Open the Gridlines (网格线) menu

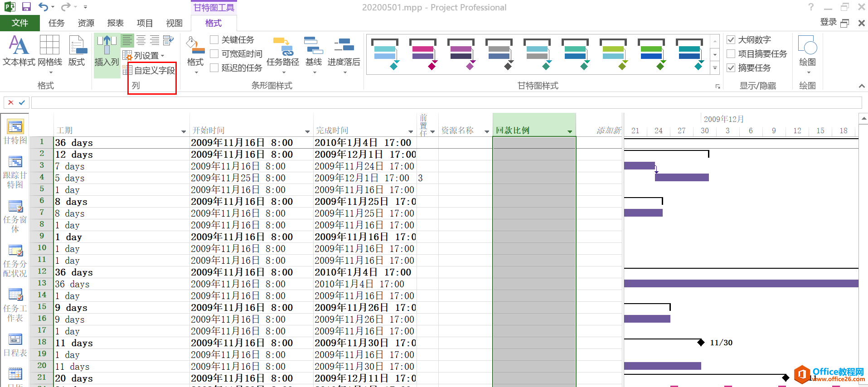(50, 53)
